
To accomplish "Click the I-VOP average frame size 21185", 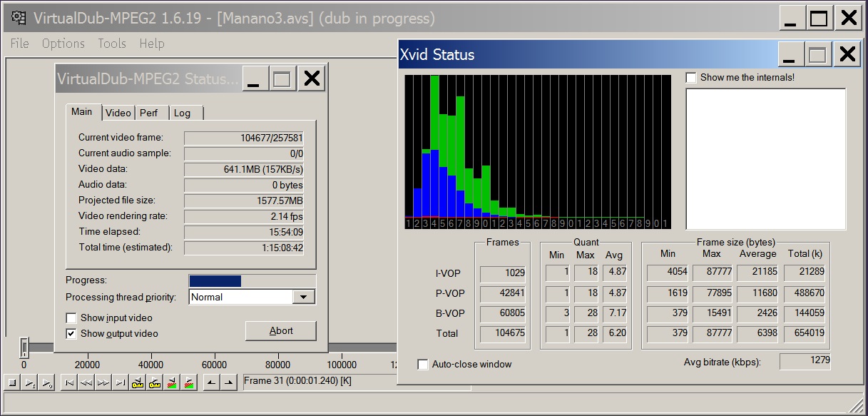I will [x=757, y=273].
